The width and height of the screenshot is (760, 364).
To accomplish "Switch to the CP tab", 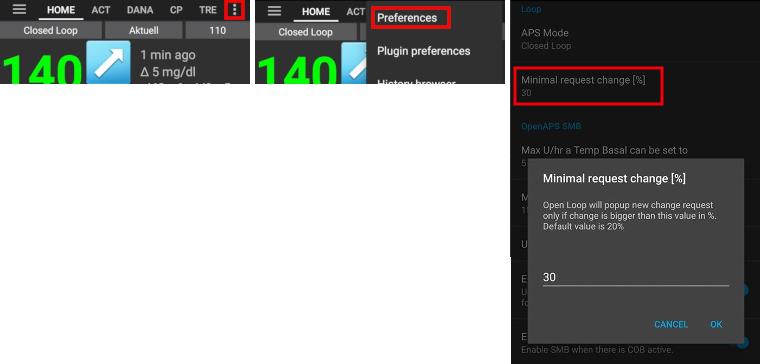I will (176, 10).
